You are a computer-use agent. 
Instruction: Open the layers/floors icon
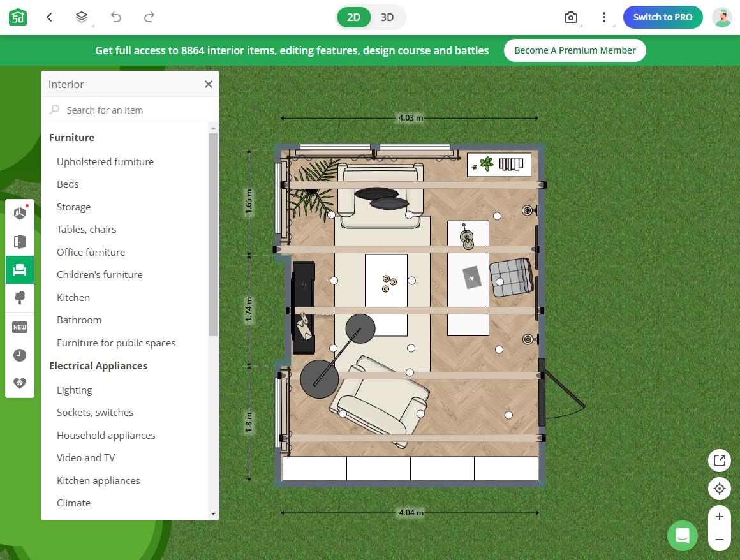82,17
